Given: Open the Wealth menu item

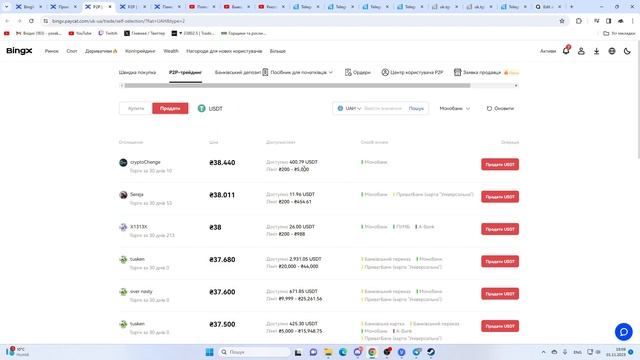Looking at the screenshot, I should [x=171, y=51].
